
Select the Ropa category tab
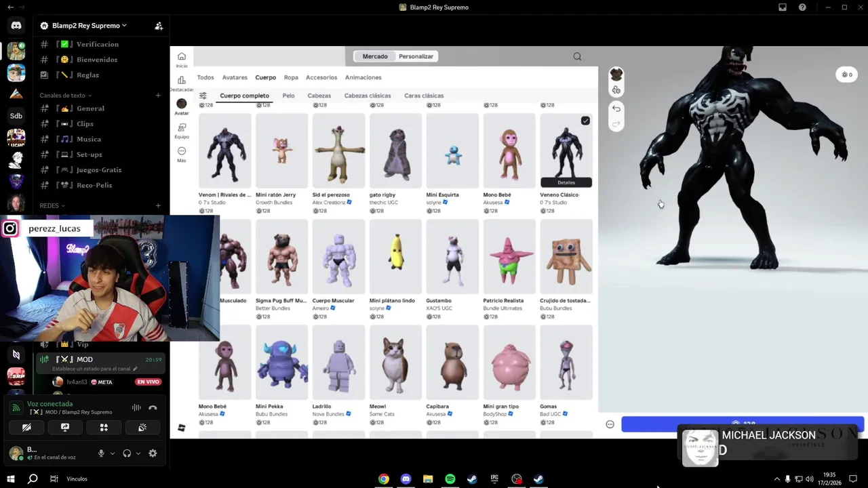[291, 77]
